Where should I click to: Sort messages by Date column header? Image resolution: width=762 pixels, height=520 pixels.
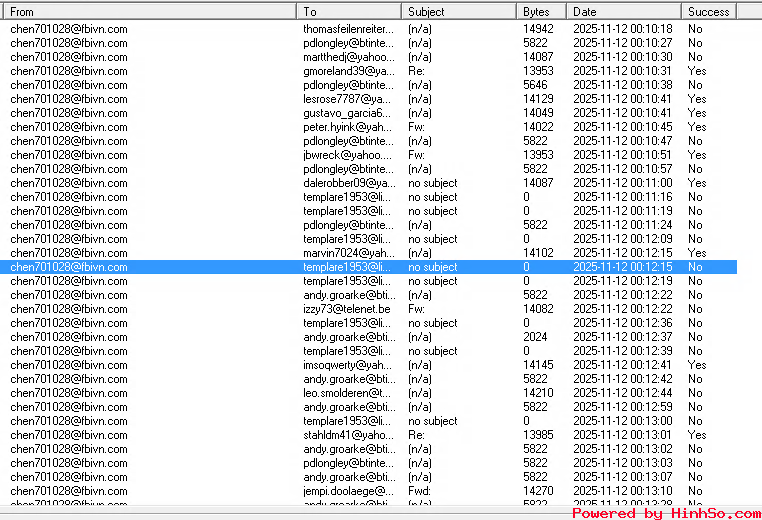point(624,11)
